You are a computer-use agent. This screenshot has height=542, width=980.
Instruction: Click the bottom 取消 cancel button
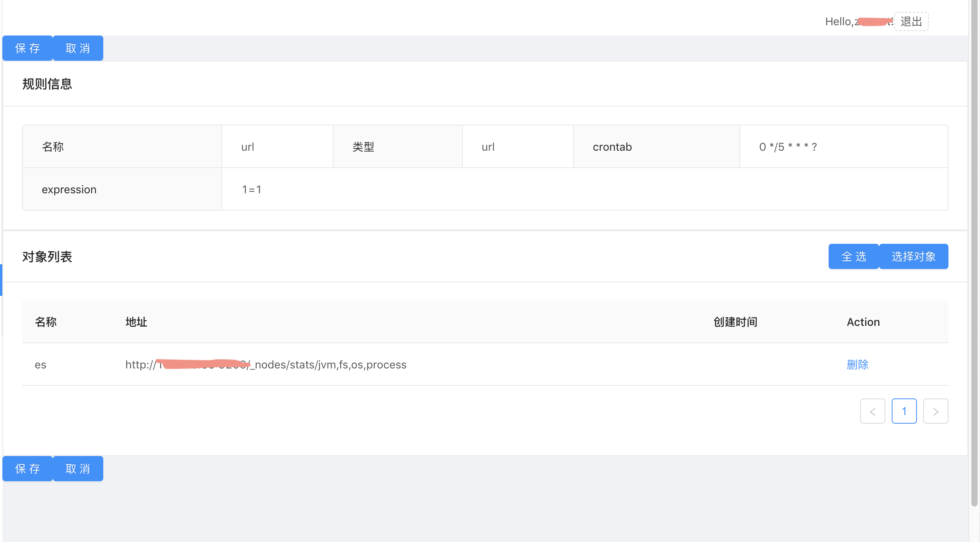pos(78,469)
